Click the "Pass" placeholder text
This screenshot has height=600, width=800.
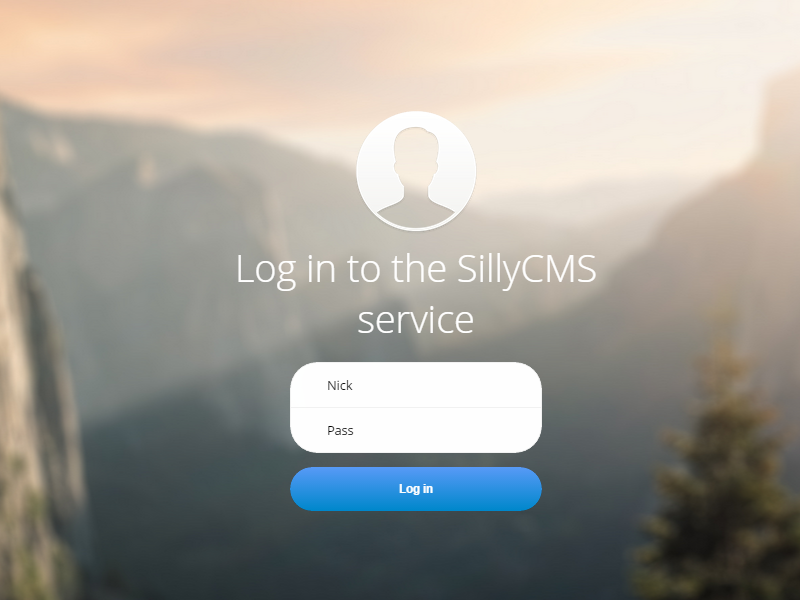pyautogui.click(x=340, y=430)
